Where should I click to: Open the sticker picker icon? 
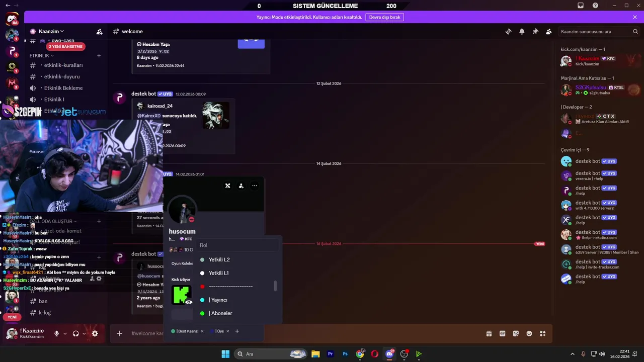[x=516, y=333]
